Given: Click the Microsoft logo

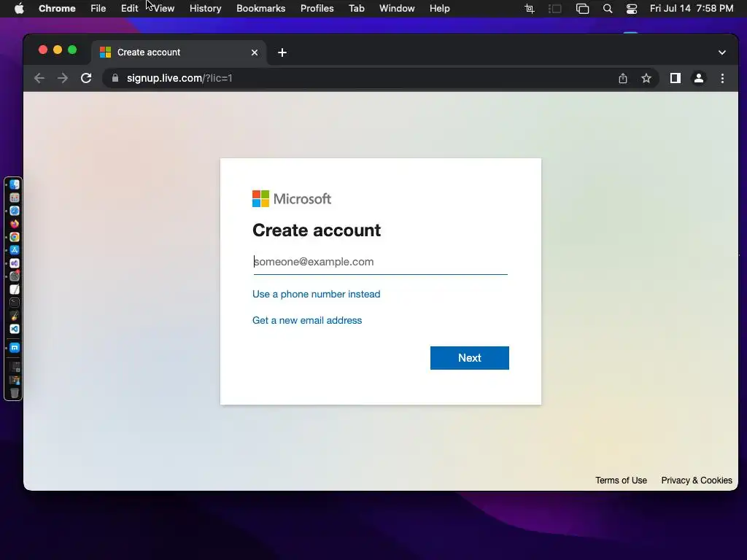Looking at the screenshot, I should [x=292, y=198].
